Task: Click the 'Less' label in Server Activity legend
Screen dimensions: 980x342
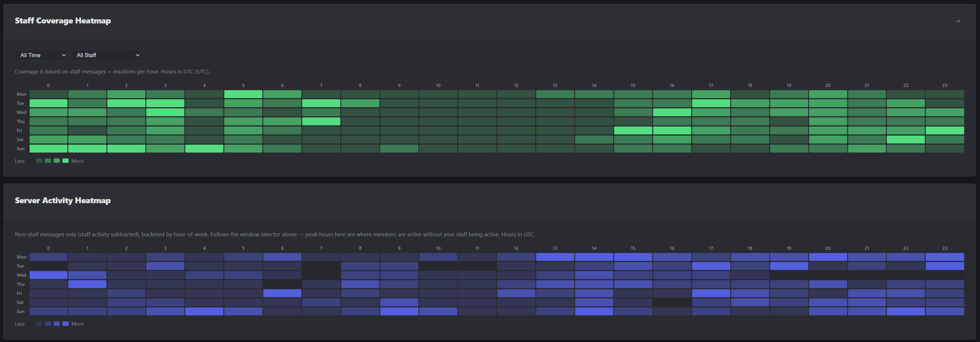Action: tap(20, 324)
